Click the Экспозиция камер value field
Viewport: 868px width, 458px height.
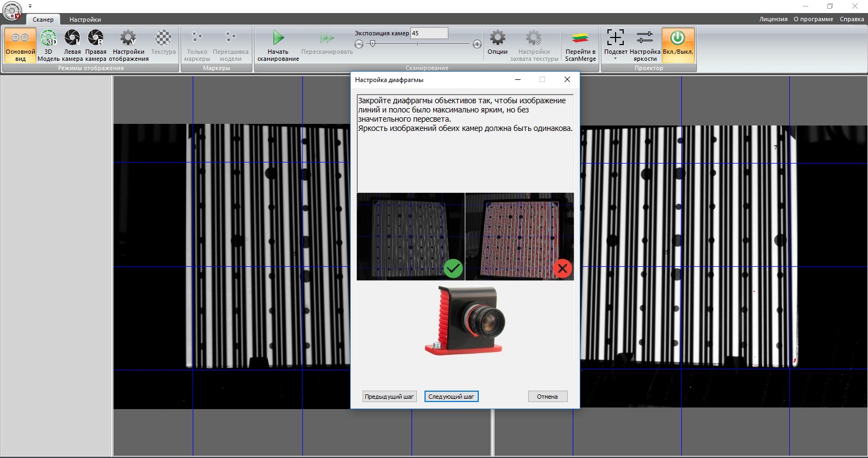point(429,33)
